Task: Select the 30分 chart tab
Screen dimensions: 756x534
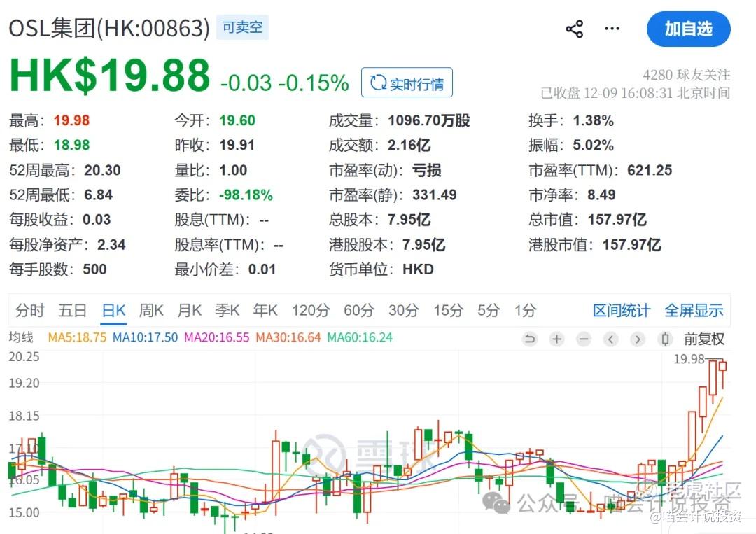Action: (404, 310)
